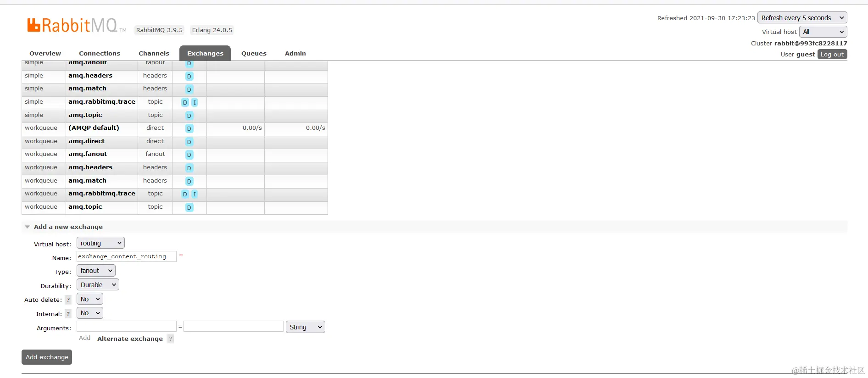This screenshot has width=868, height=378.
Task: Open the form Virtual host routing dropdown
Action: pos(100,243)
